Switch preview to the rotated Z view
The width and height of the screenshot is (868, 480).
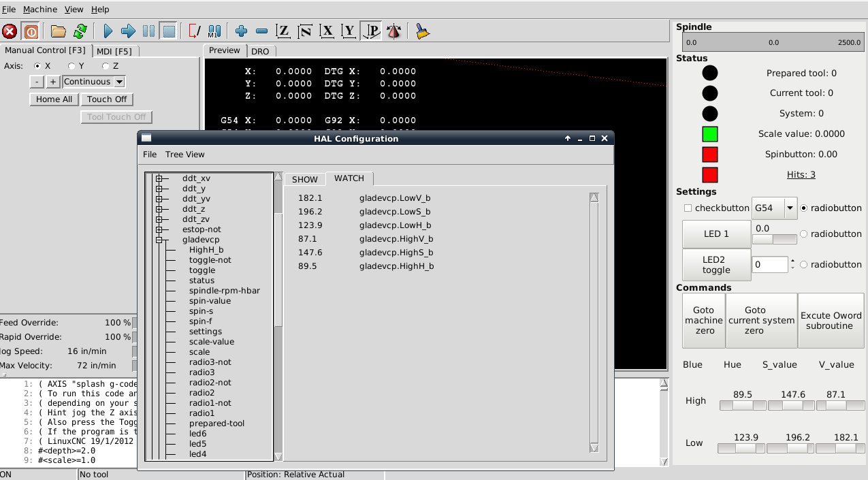305,31
